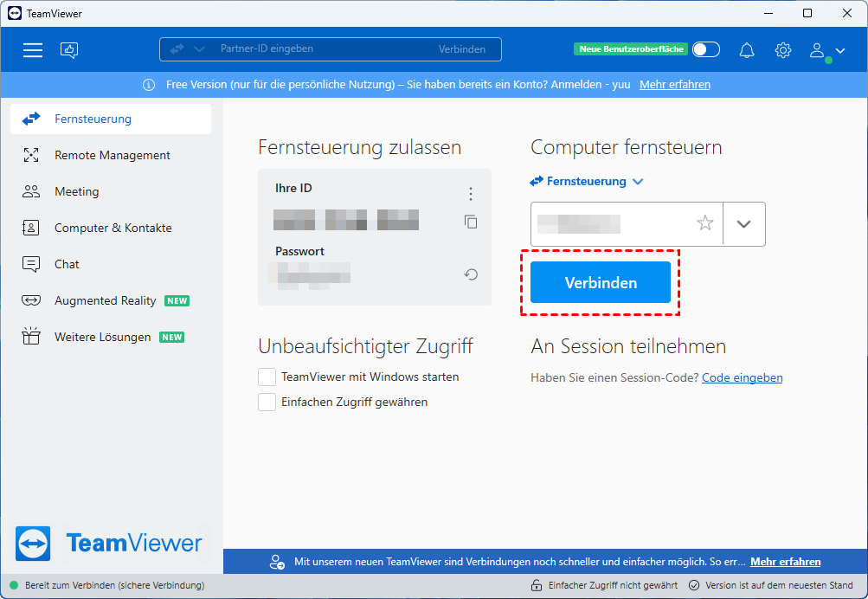Viewport: 868px width, 599px height.
Task: Click Mehr erfahren in free version banner
Action: 675,85
